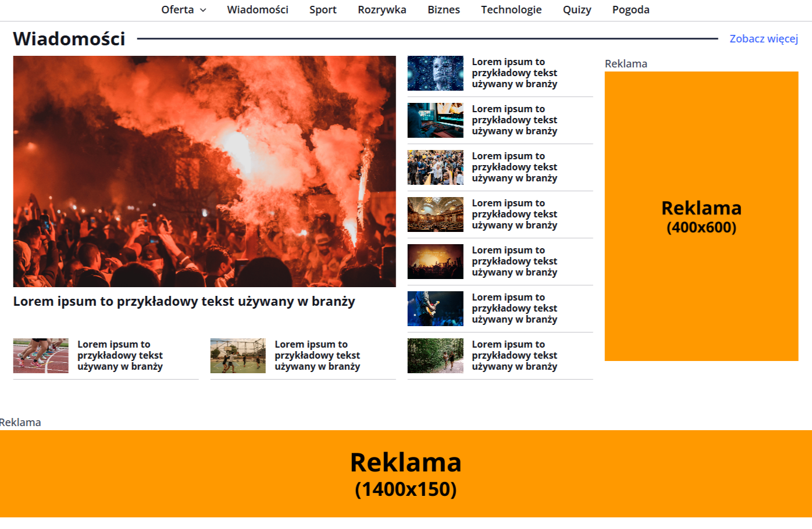This screenshot has height=529, width=812.
Task: Open Quizy from the navigation bar
Action: point(576,10)
